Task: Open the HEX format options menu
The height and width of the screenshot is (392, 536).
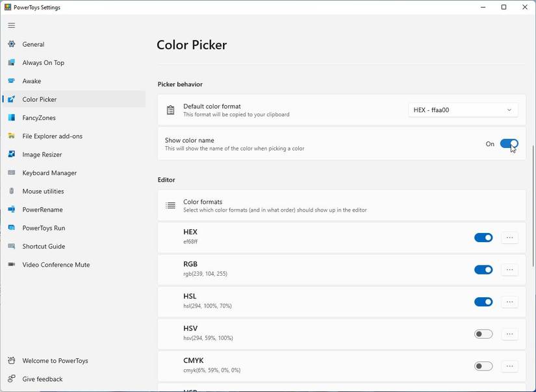Action: 510,238
